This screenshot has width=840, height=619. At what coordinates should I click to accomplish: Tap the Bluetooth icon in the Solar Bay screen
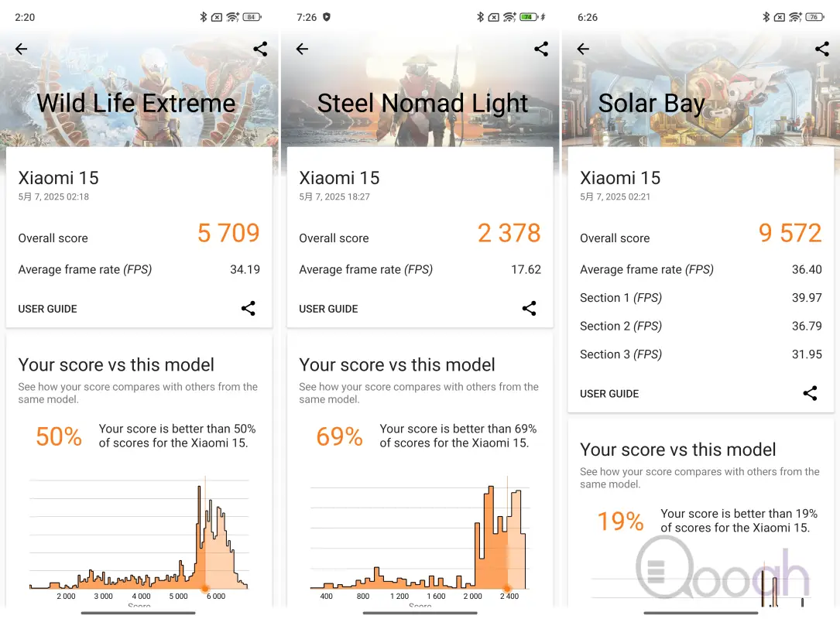click(766, 17)
